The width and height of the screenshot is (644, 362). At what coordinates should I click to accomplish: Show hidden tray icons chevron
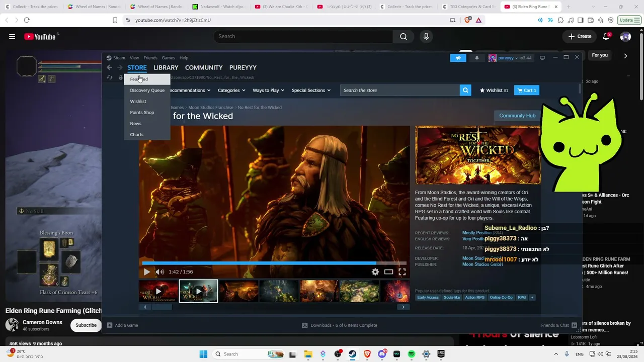coord(556,354)
